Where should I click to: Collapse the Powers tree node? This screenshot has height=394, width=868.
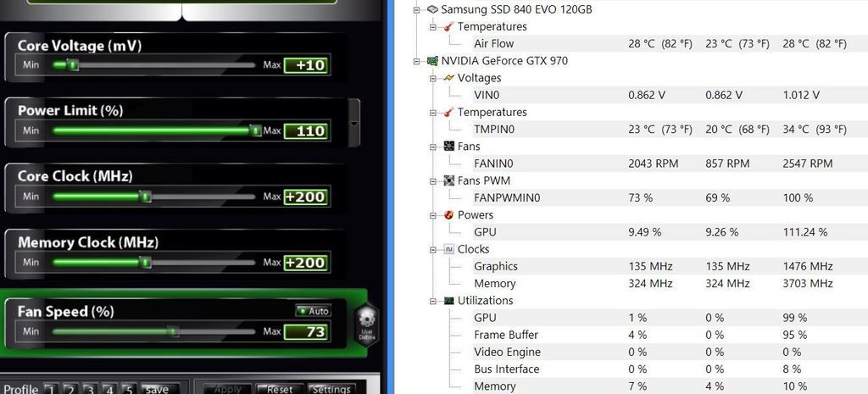(433, 214)
